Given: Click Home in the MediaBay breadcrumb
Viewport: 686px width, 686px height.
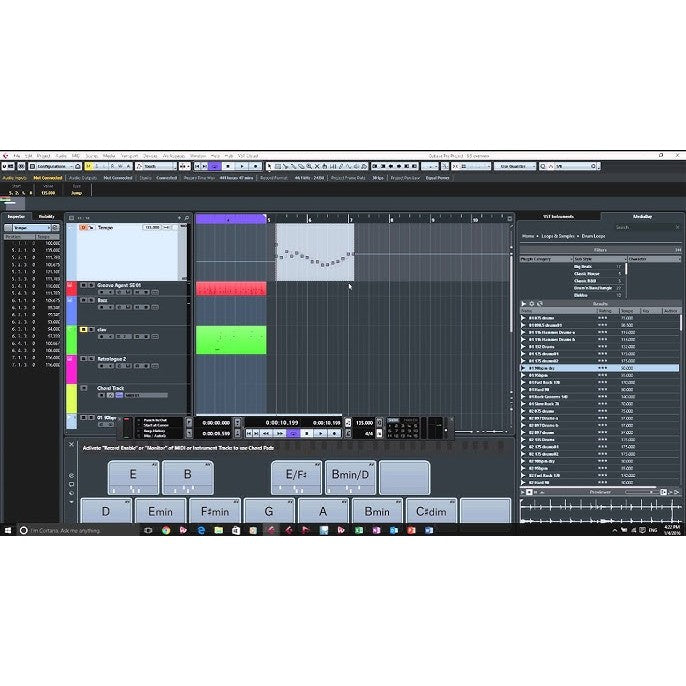Looking at the screenshot, I should (x=528, y=236).
